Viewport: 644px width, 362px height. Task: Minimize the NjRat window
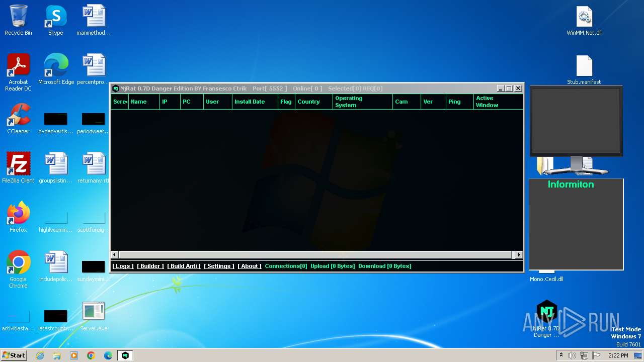click(x=501, y=88)
